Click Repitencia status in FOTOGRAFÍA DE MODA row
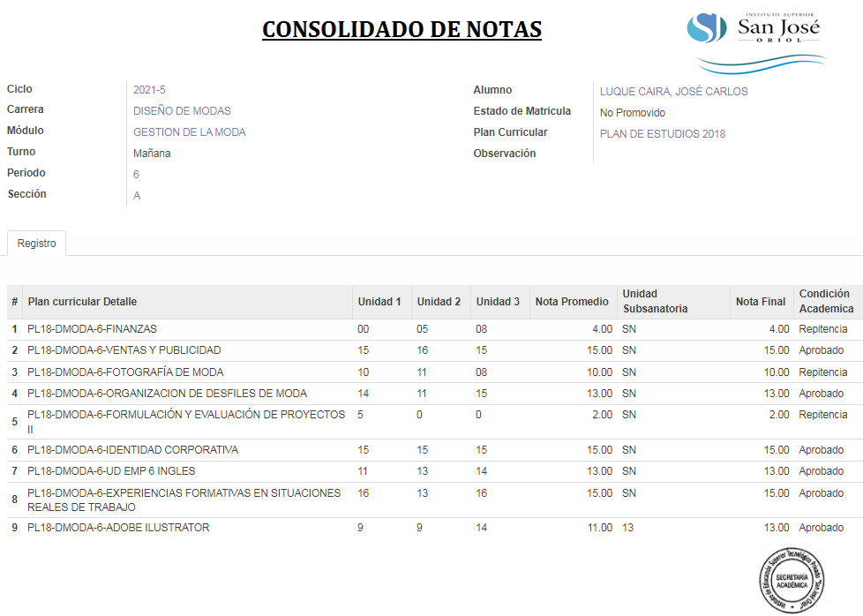This screenshot has height=616, width=863. [x=822, y=372]
